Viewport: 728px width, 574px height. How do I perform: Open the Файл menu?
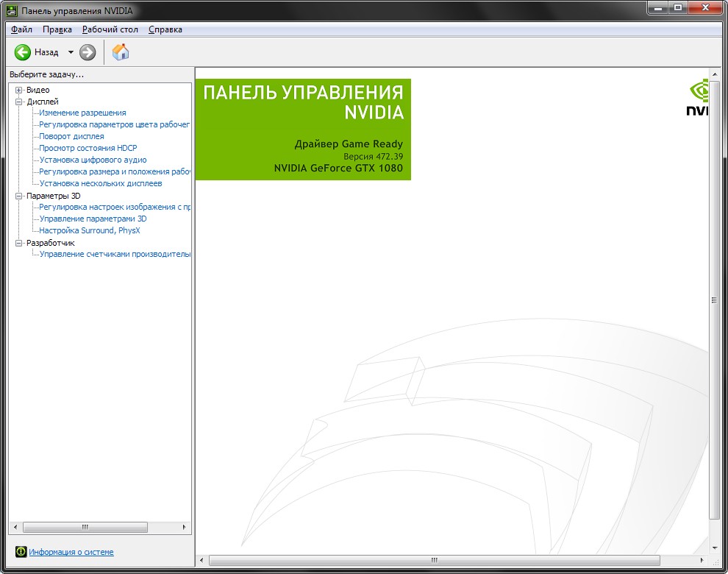[x=21, y=29]
